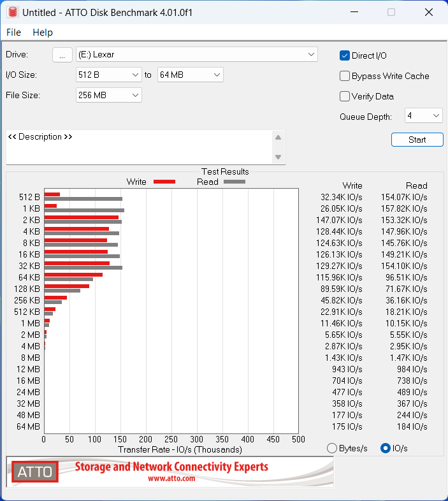The width and height of the screenshot is (448, 501).
Task: Start the benchmark with the Start button
Action: 417,140
